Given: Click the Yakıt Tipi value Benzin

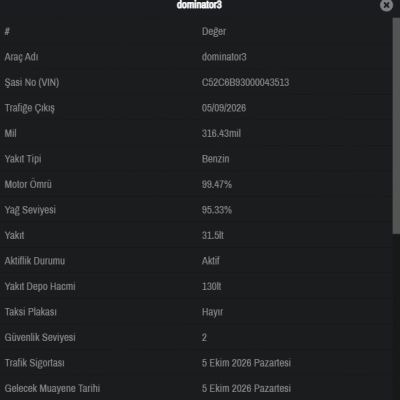Looking at the screenshot, I should point(215,159).
